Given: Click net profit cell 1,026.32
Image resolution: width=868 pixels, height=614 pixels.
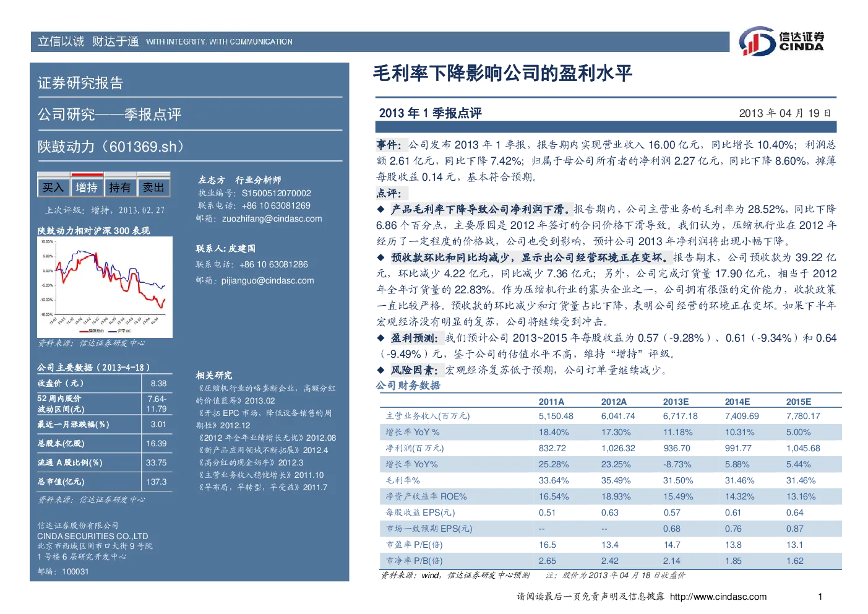Looking at the screenshot, I should click(x=618, y=448).
